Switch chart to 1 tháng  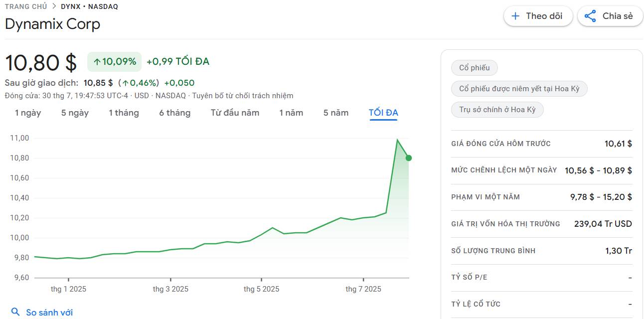point(124,113)
